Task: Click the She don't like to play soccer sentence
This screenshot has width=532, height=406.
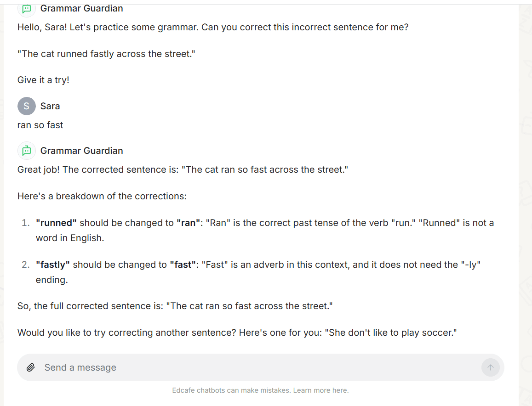Action: 391,333
